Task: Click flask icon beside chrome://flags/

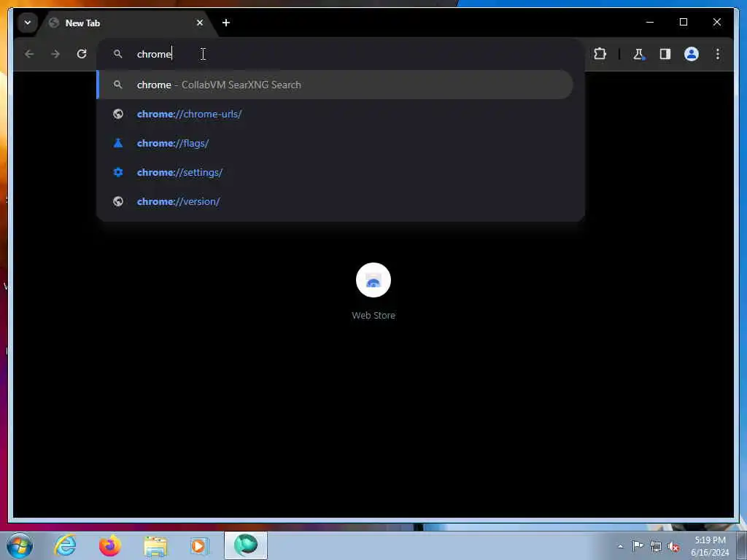Action: 118,144
